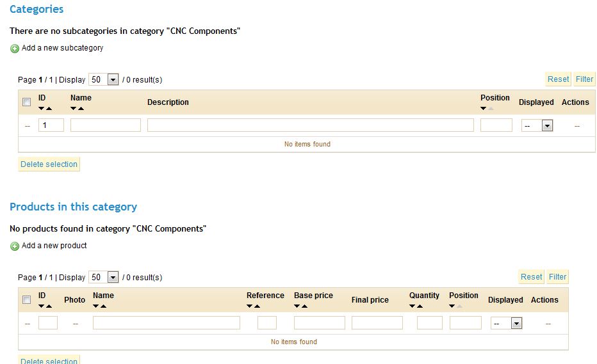Sort categories by Name ascending arrow

point(81,109)
